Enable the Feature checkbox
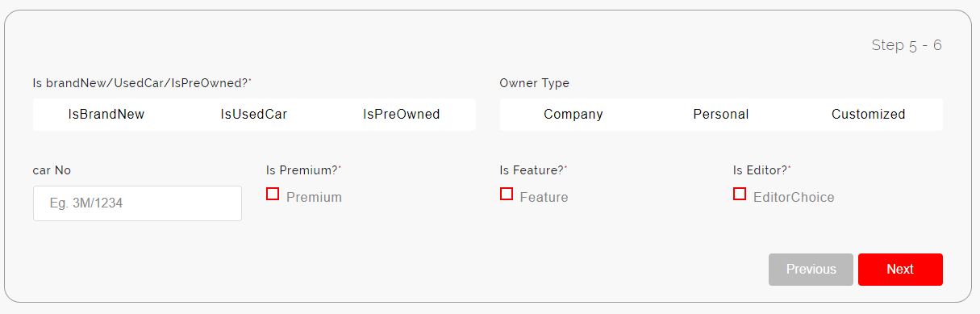 (507, 194)
